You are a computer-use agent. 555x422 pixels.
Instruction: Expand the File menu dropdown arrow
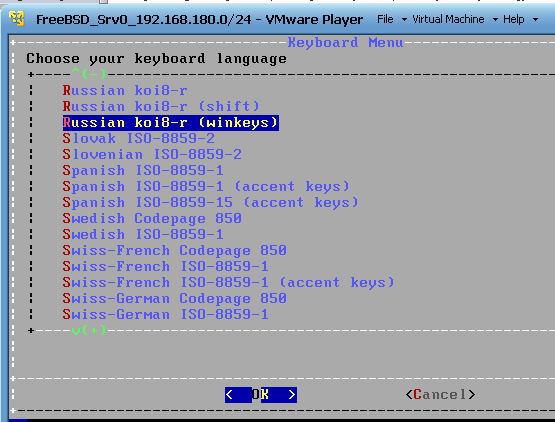tap(404, 20)
